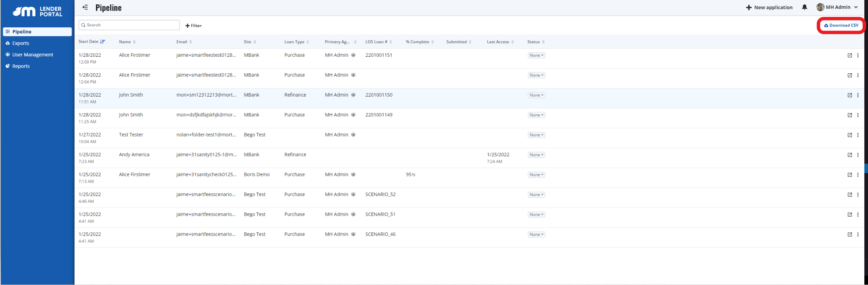The height and width of the screenshot is (285, 868).
Task: Open SCENARIO_52 application externally
Action: click(x=850, y=195)
